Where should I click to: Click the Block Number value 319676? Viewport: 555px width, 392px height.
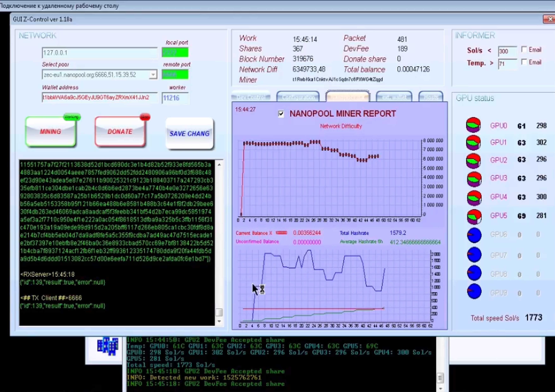[x=303, y=59]
